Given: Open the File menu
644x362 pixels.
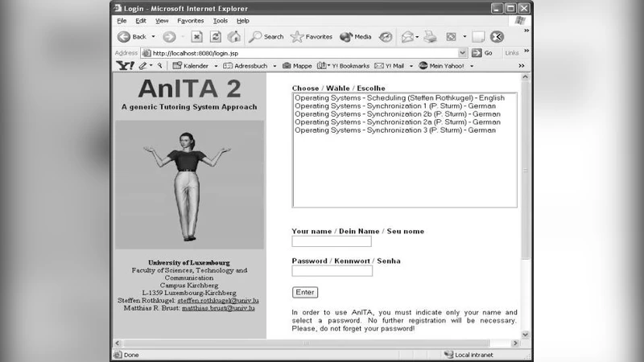Looking at the screenshot, I should 122,21.
